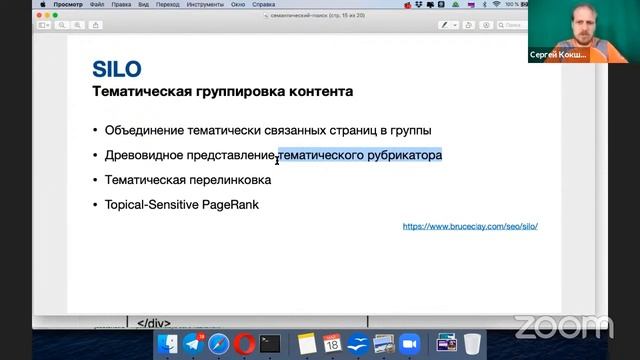Screen dimensions: 640x360
Task: Follow the bruceclay.com/seo/silo link
Action: pos(470,226)
